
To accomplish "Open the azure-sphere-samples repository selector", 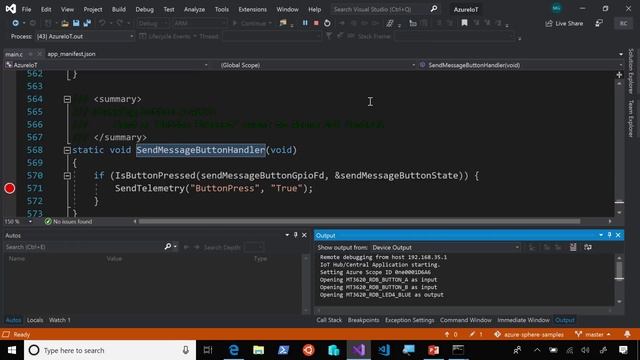I will tap(529, 334).
